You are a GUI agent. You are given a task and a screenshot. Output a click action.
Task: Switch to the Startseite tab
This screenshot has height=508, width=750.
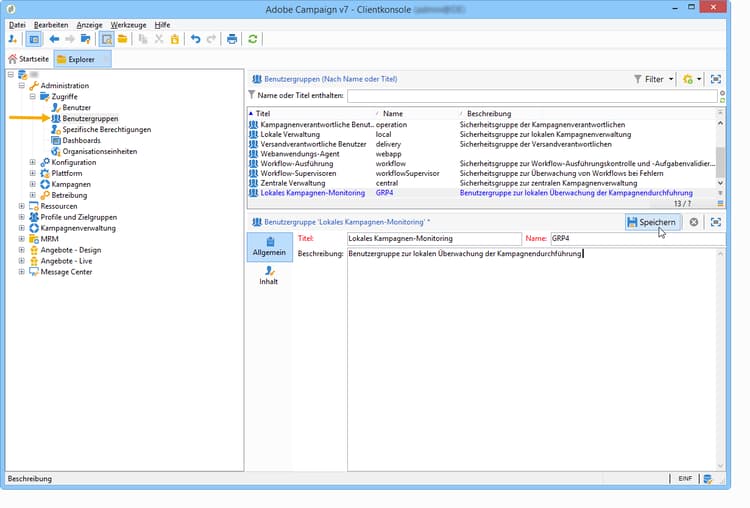point(29,59)
